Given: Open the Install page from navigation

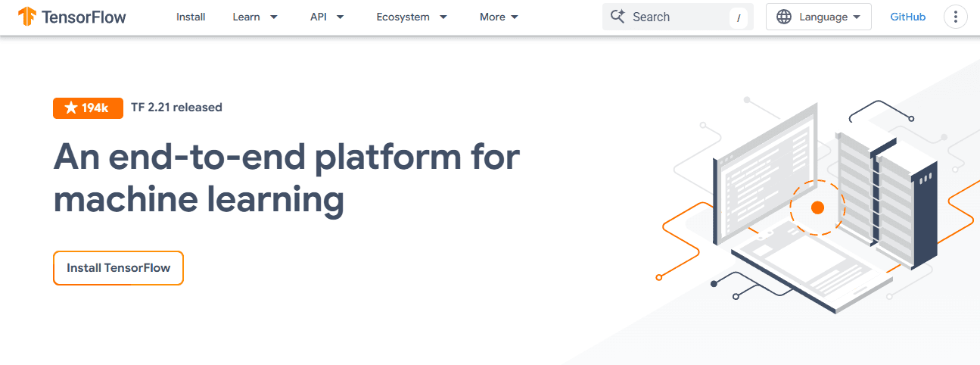Looking at the screenshot, I should [x=191, y=17].
